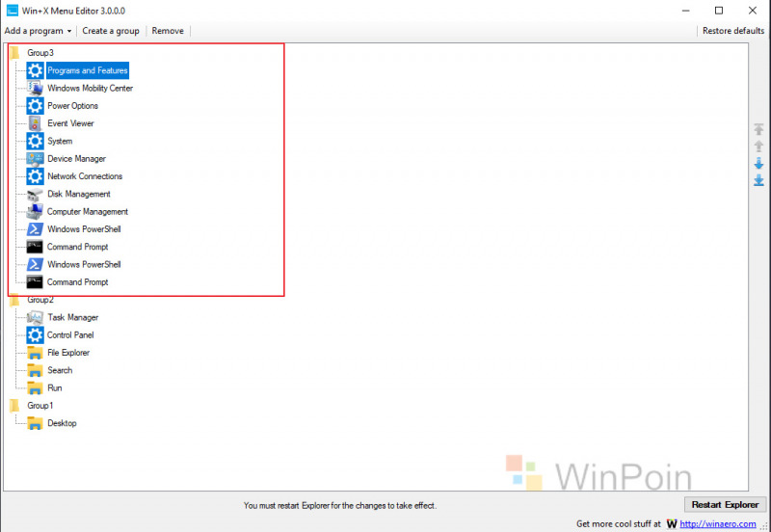Viewport: 771px width, 532px height.
Task: Select the Task Manager icon
Action: tap(35, 317)
